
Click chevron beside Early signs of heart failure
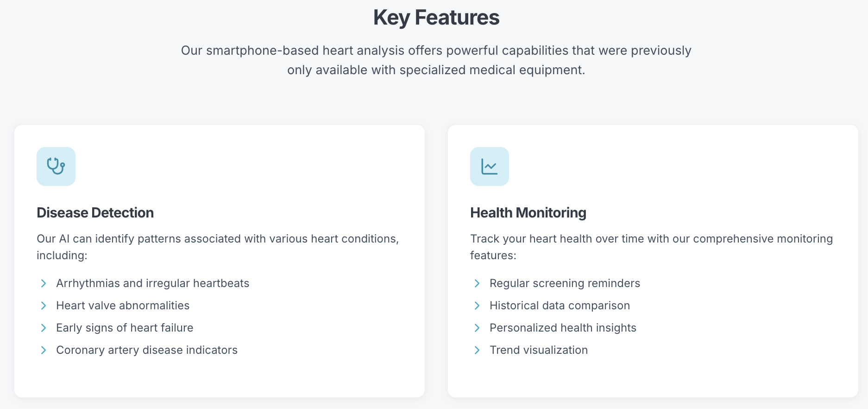[x=44, y=328]
